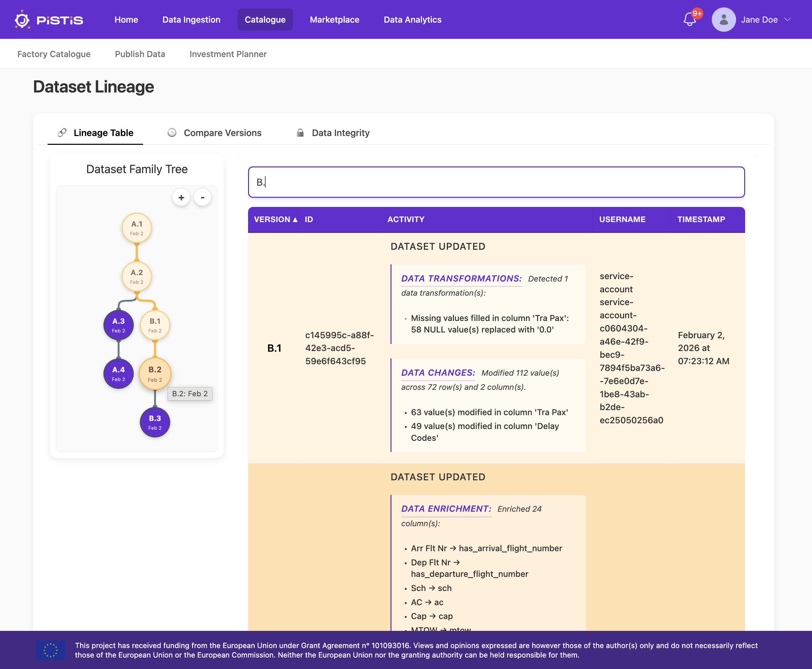Open Data Analytics in the nav bar
The image size is (812, 669).
coord(412,20)
